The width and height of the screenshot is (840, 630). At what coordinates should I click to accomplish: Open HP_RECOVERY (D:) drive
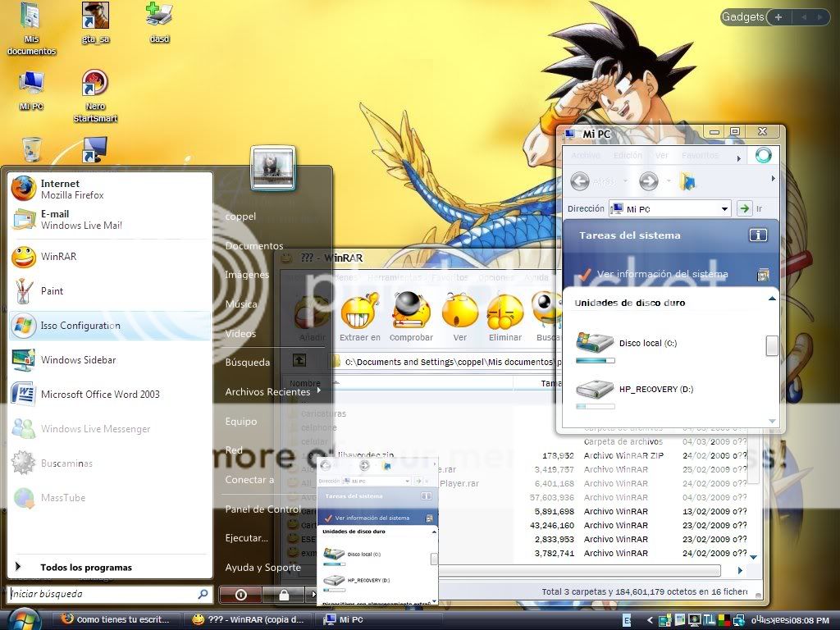[x=634, y=394]
